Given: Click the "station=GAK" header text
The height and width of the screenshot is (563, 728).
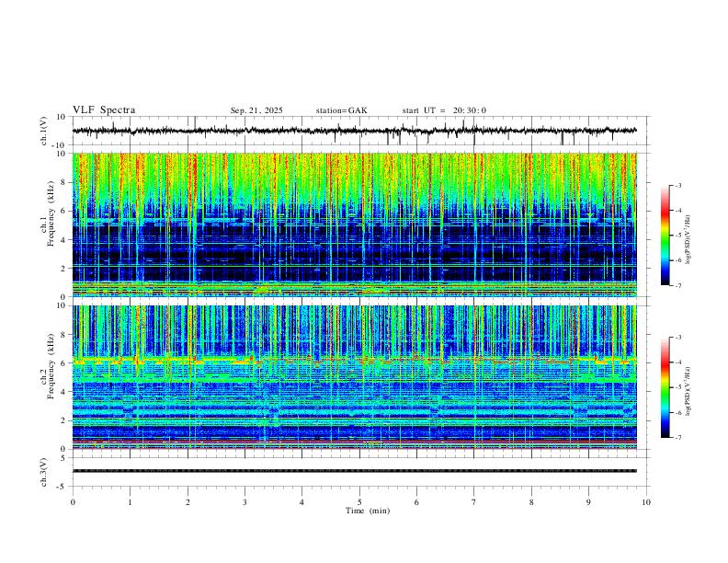Looking at the screenshot, I should (341, 110).
